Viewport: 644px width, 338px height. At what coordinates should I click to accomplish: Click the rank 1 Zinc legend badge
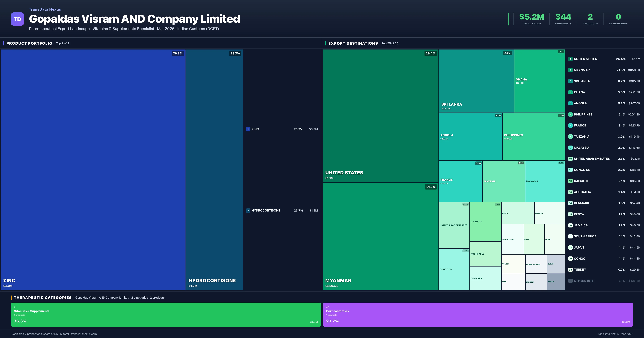[x=248, y=129]
